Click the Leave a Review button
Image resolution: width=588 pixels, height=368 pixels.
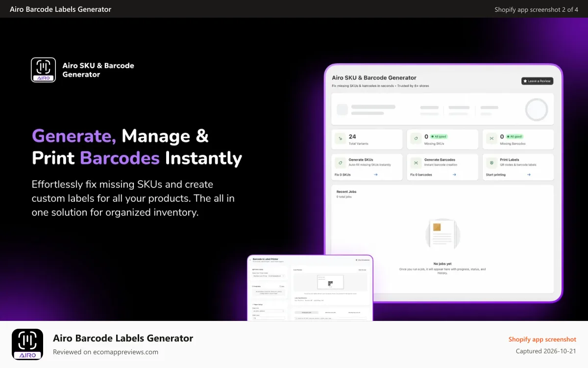pyautogui.click(x=537, y=81)
